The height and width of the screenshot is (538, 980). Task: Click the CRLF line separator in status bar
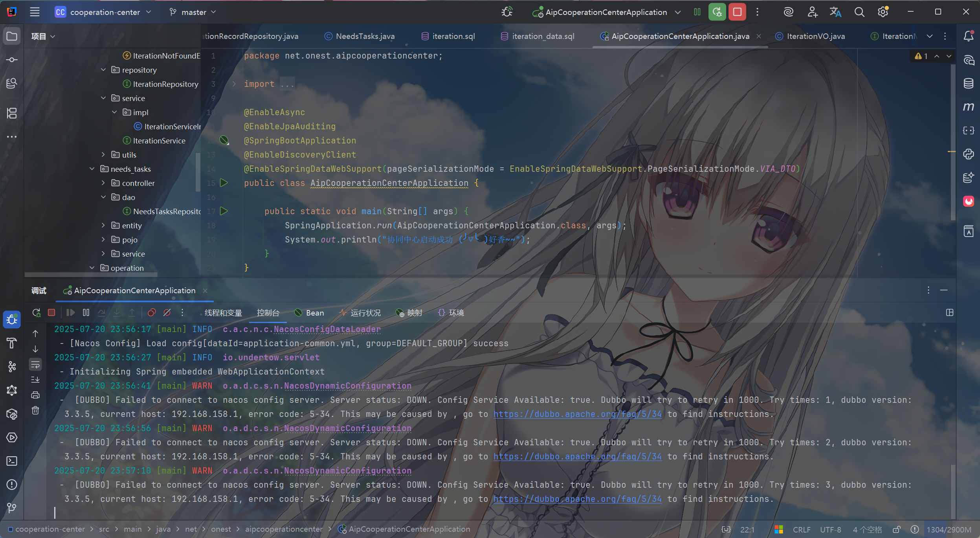pyautogui.click(x=801, y=529)
